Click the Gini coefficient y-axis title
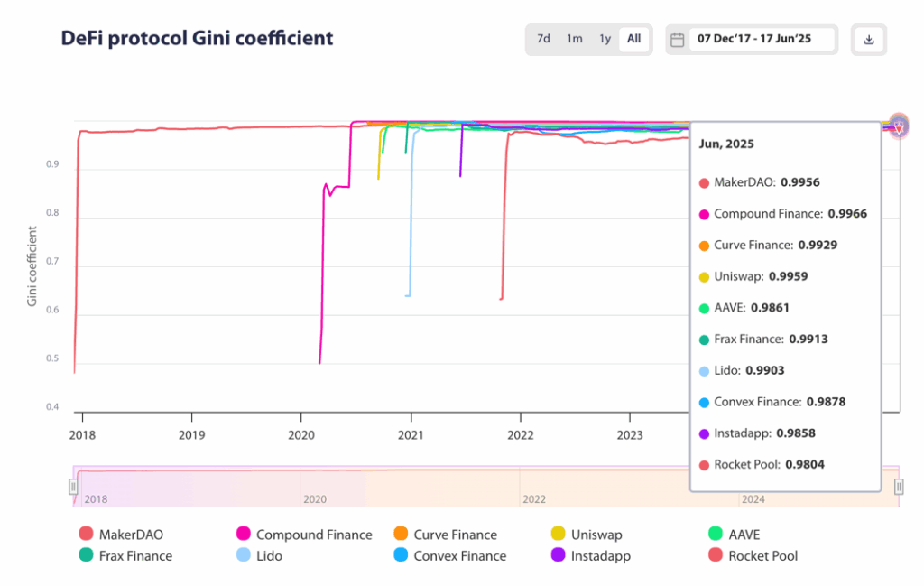 click(32, 265)
